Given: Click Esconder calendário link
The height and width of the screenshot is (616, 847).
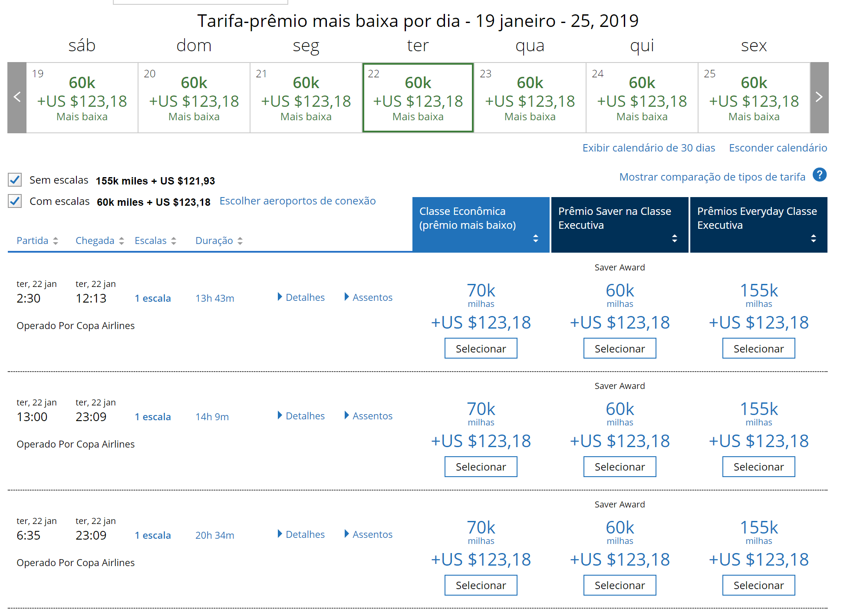Looking at the screenshot, I should [x=778, y=148].
